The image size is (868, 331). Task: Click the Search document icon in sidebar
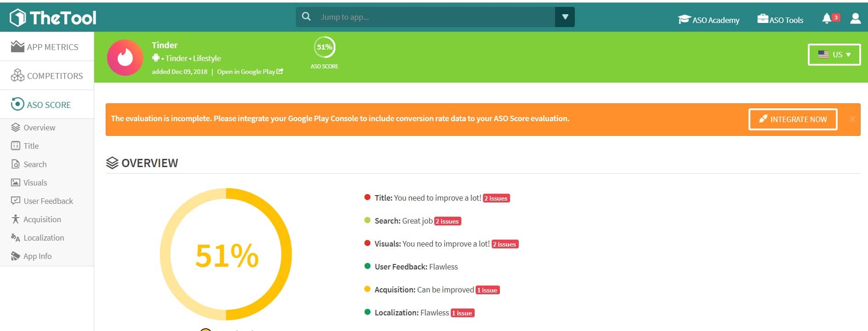(16, 164)
